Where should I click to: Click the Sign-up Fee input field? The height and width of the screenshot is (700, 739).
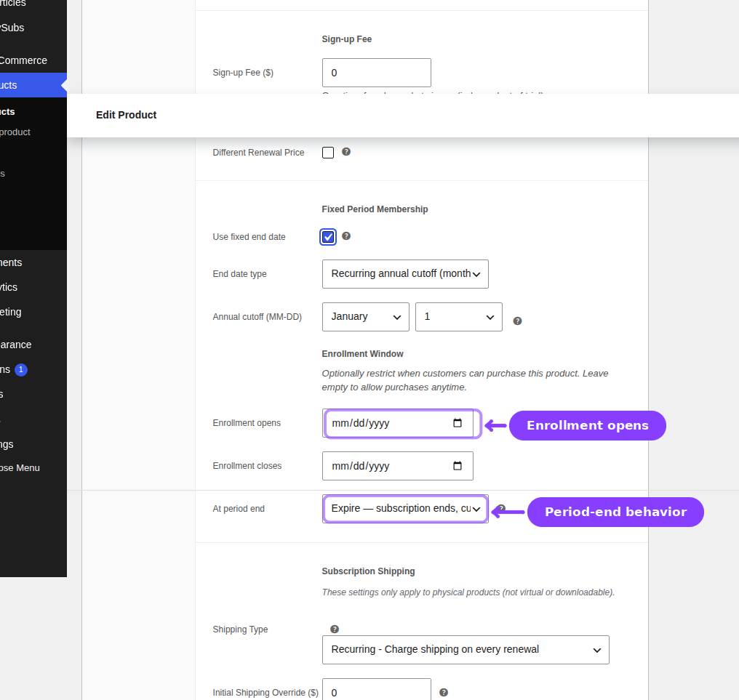click(377, 73)
